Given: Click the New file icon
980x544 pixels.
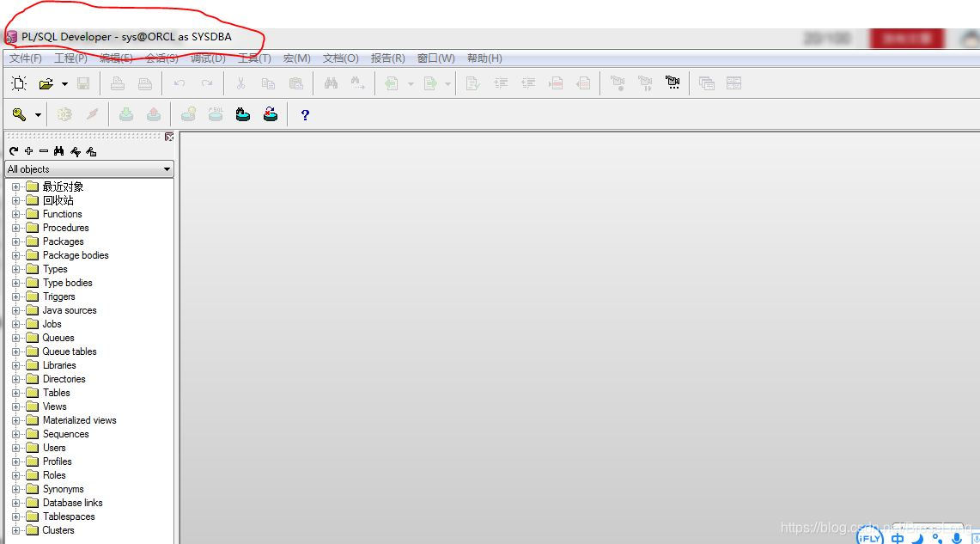Looking at the screenshot, I should point(20,83).
